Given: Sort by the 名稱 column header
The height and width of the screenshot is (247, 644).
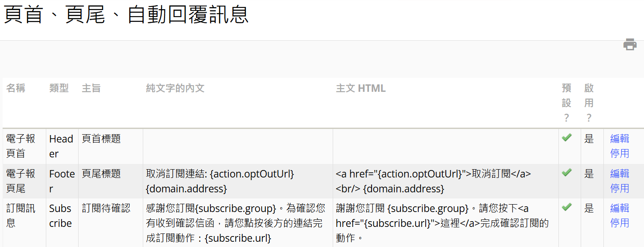Looking at the screenshot, I should click(16, 88).
